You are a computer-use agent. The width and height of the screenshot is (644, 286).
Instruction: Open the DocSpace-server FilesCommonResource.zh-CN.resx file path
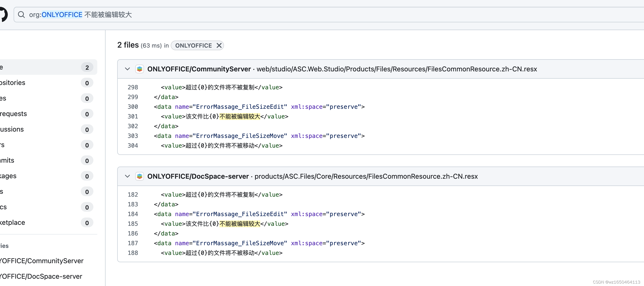pos(366,177)
